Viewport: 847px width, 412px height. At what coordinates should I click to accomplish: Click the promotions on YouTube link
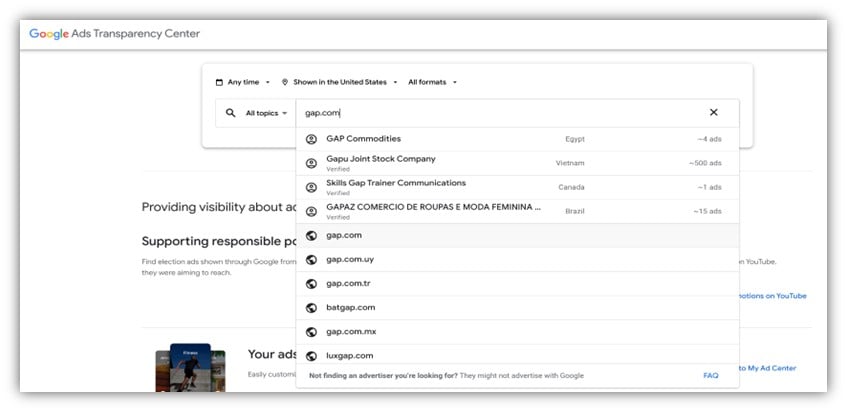pos(773,296)
